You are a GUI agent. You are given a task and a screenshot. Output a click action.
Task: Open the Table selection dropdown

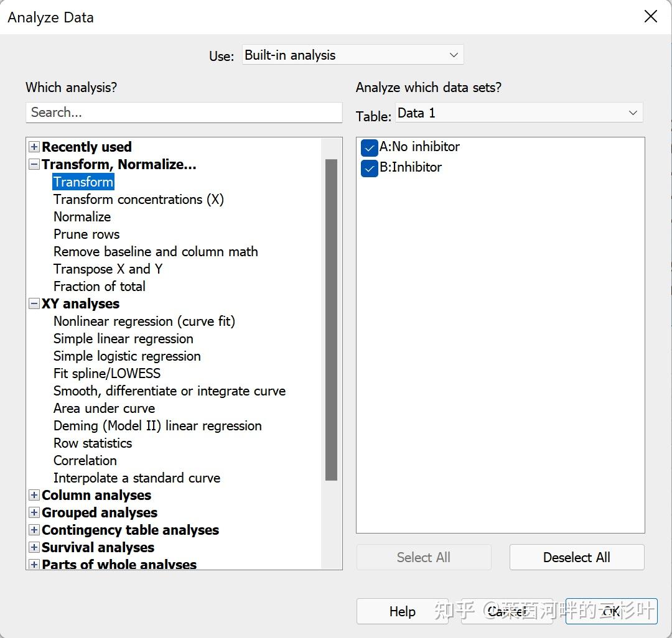pyautogui.click(x=519, y=113)
